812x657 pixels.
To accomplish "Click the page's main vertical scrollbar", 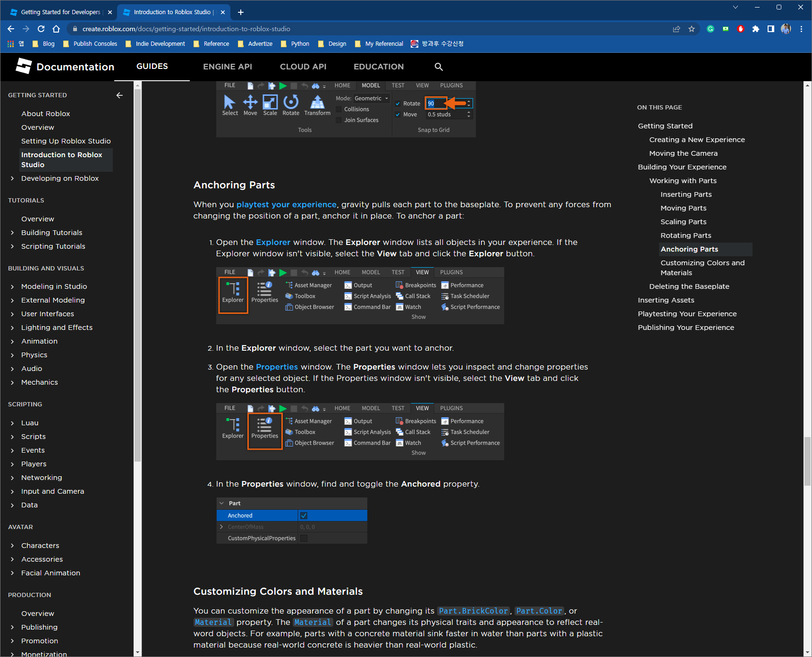I will (x=808, y=463).
